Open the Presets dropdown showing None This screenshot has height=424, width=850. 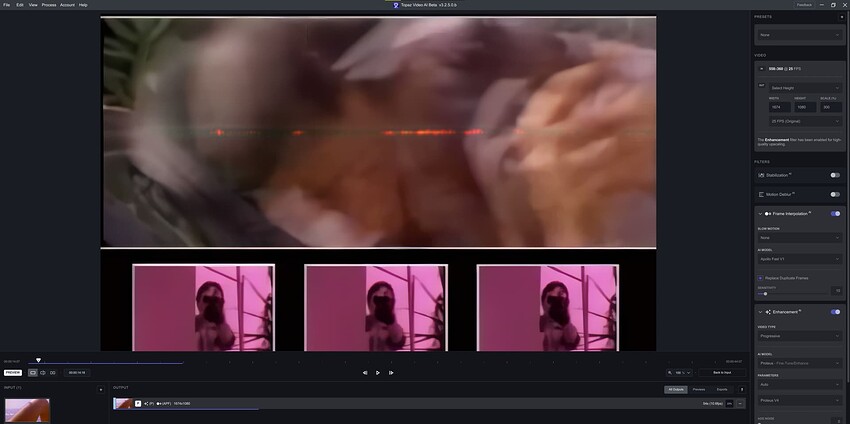[x=799, y=35]
